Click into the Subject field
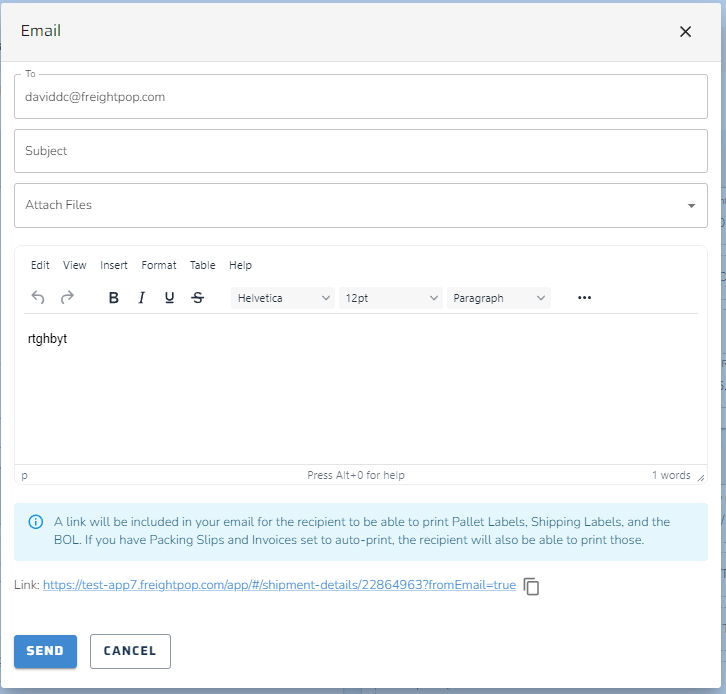The image size is (726, 694). (x=361, y=151)
